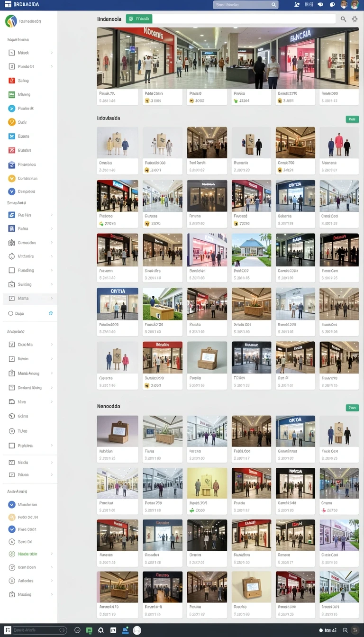Image resolution: width=364 pixels, height=637 pixels.
Task: Toggle the orange Fead OG circle
Action: pyautogui.click(x=12, y=517)
